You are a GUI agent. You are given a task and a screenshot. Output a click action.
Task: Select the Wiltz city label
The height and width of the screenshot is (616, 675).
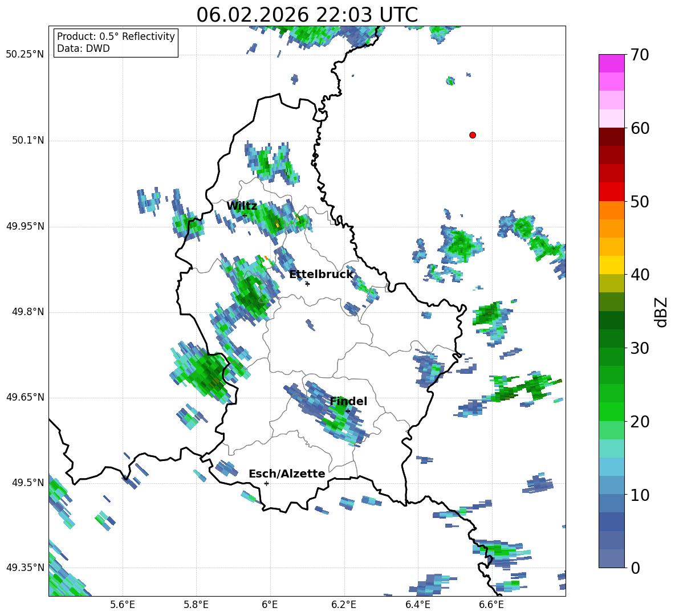coord(242,206)
